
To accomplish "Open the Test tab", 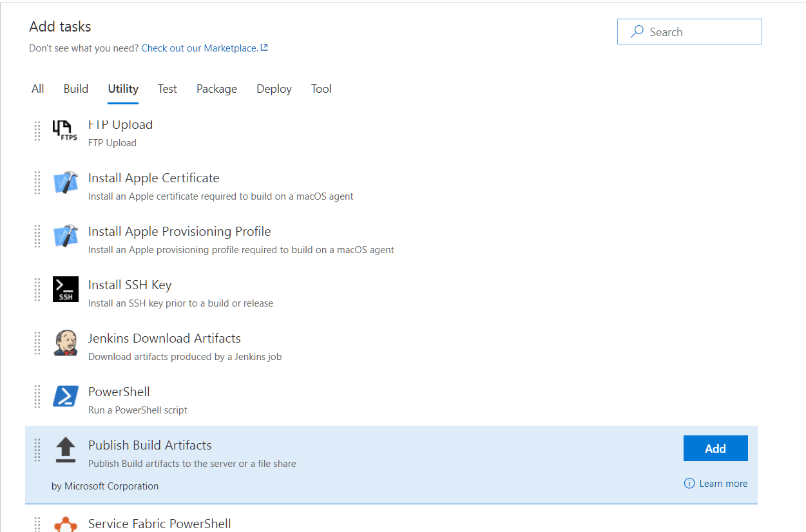I will pos(168,89).
